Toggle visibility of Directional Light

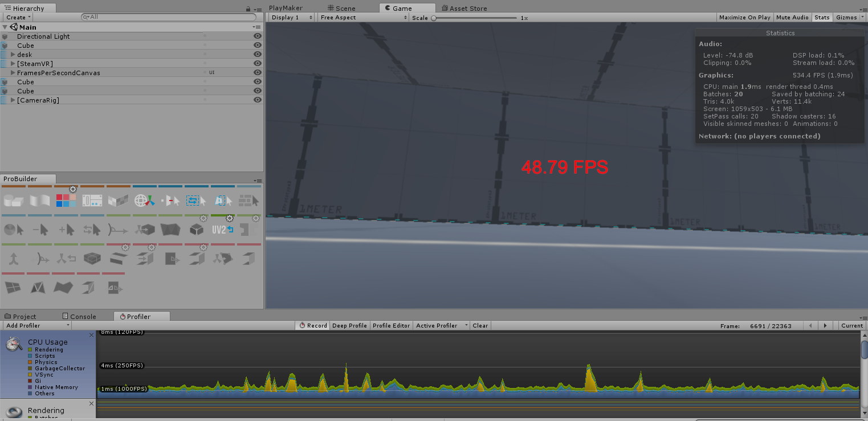258,36
